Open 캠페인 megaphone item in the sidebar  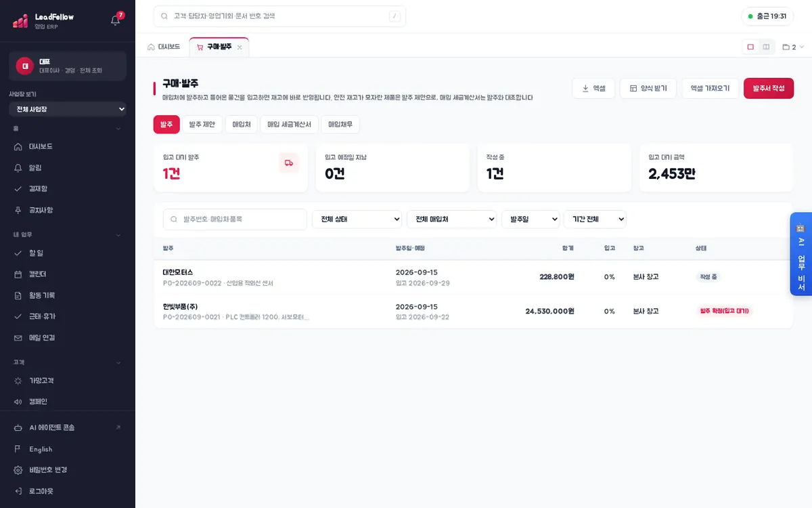point(68,402)
